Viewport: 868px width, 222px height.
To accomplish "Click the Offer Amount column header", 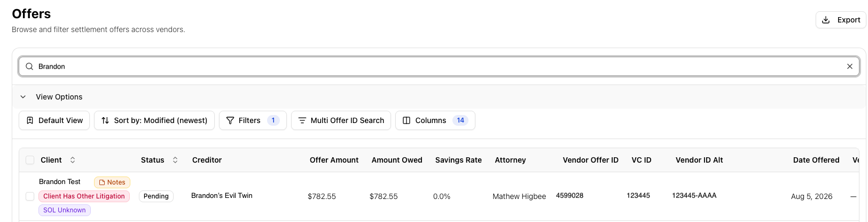I will pyautogui.click(x=334, y=160).
